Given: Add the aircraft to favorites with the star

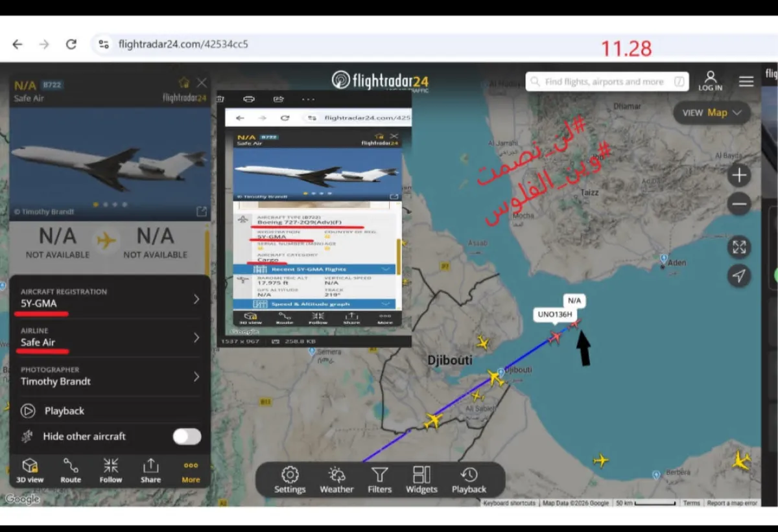Looking at the screenshot, I should (x=184, y=83).
